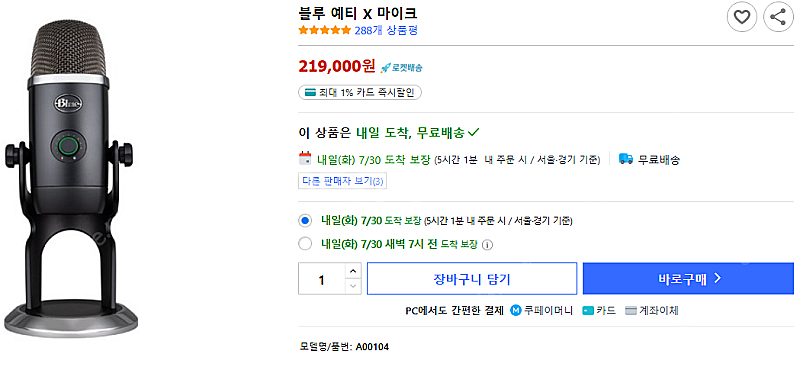Click the heart wishlist icon
800x367 pixels.
coord(741,17)
